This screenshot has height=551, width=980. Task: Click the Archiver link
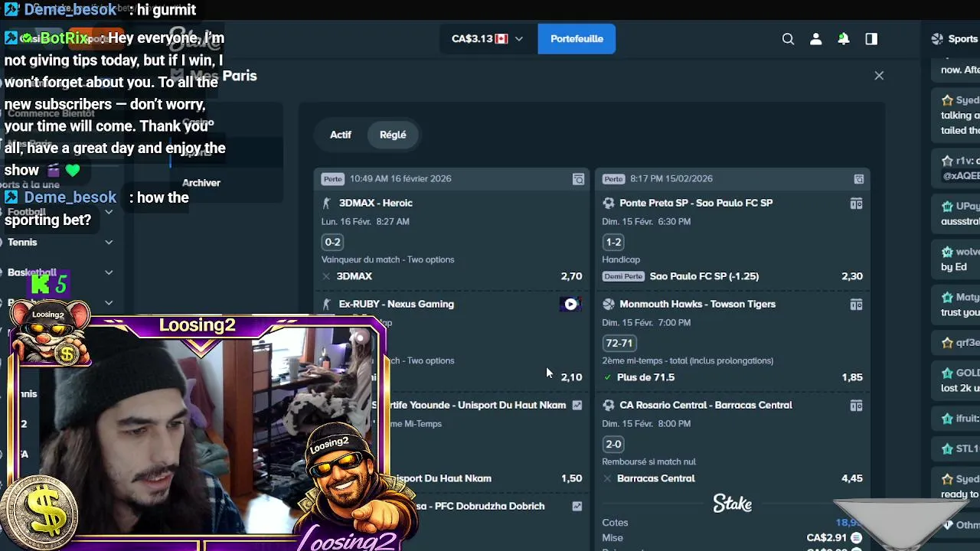[201, 183]
